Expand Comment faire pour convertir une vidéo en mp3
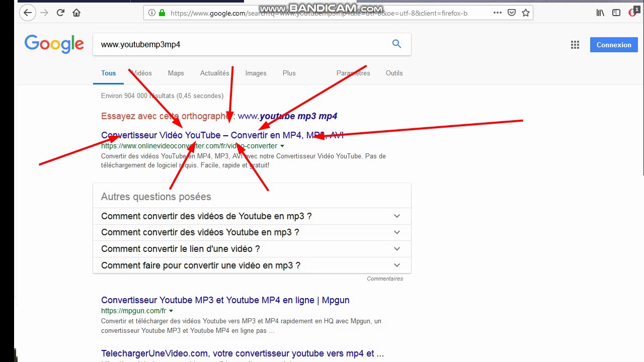This screenshot has height=362, width=644. (252, 265)
